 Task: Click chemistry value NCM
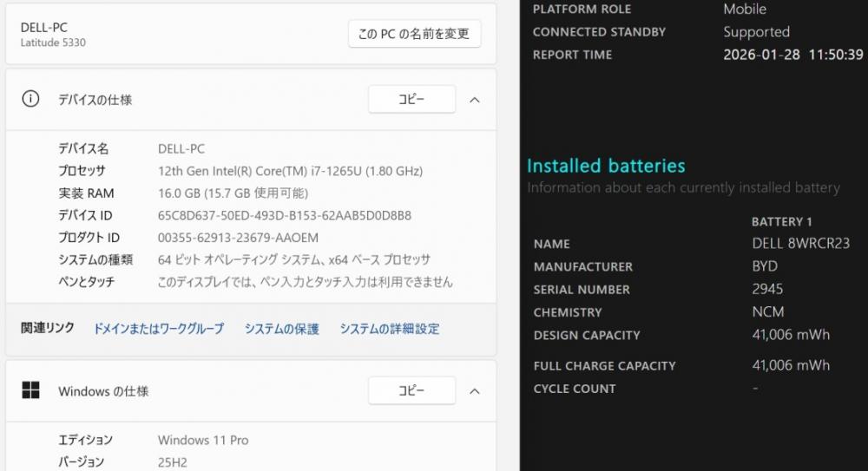coord(768,311)
